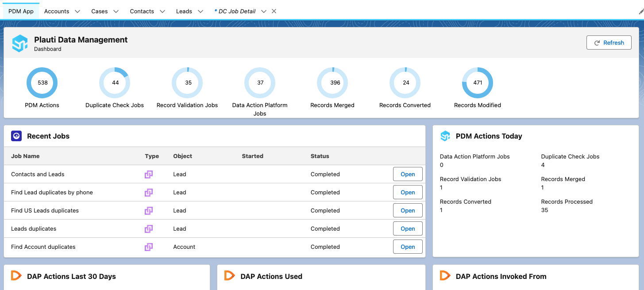Click the Type column header
This screenshot has width=644, height=290.
[152, 156]
